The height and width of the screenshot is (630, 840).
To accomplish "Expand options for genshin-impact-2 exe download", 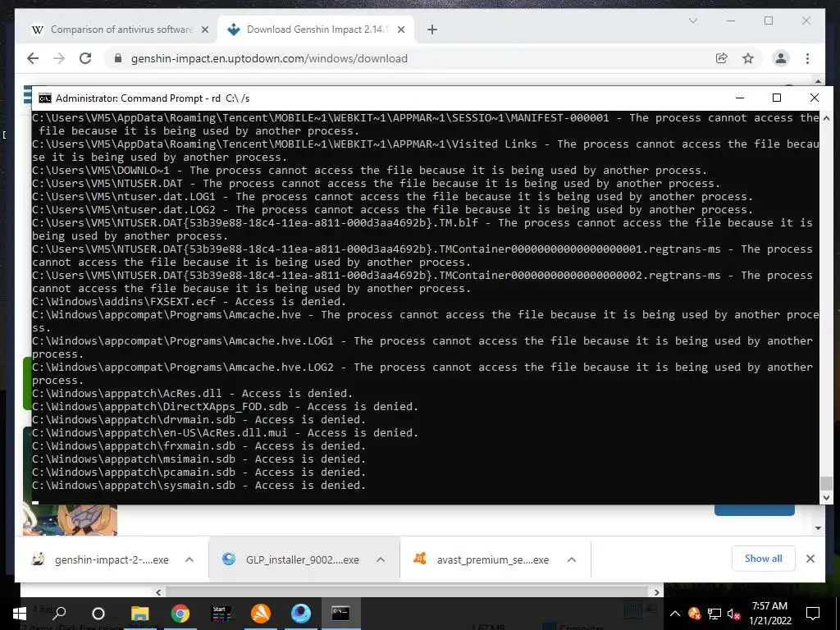I will (189, 559).
